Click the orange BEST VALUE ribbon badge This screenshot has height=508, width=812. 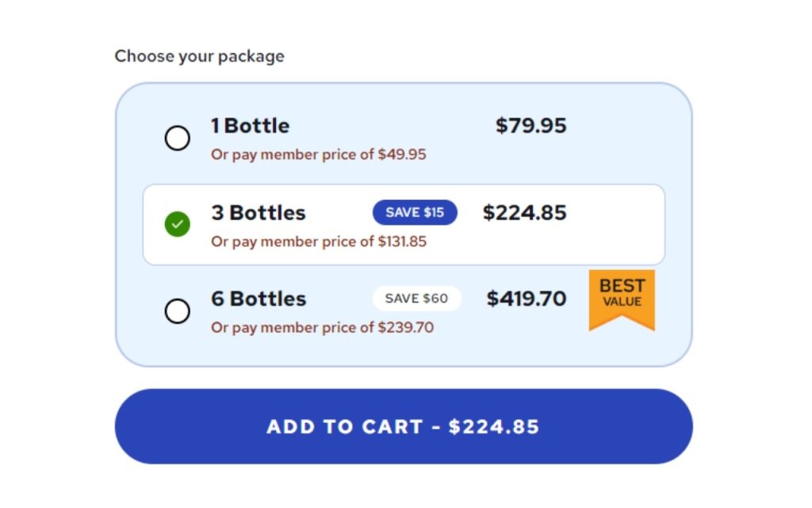622,299
